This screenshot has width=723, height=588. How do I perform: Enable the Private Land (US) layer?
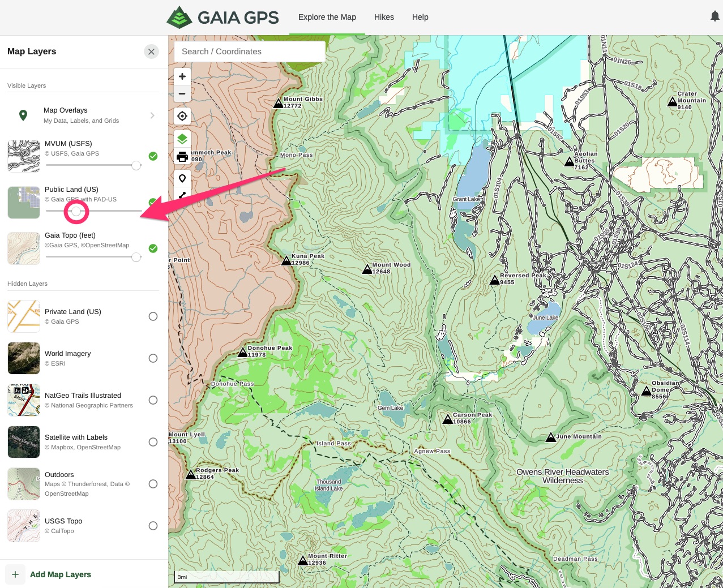(153, 316)
